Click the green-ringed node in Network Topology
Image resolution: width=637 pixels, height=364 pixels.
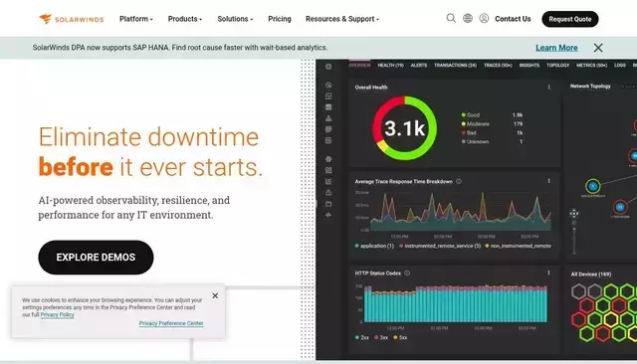click(x=593, y=186)
